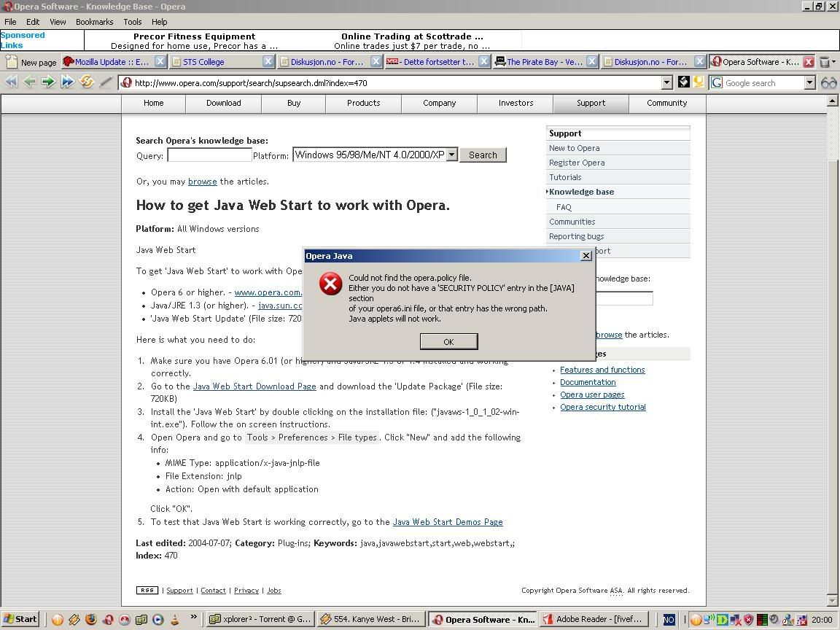
Task: Expand quick launch overflow chevron
Action: coord(193,617)
